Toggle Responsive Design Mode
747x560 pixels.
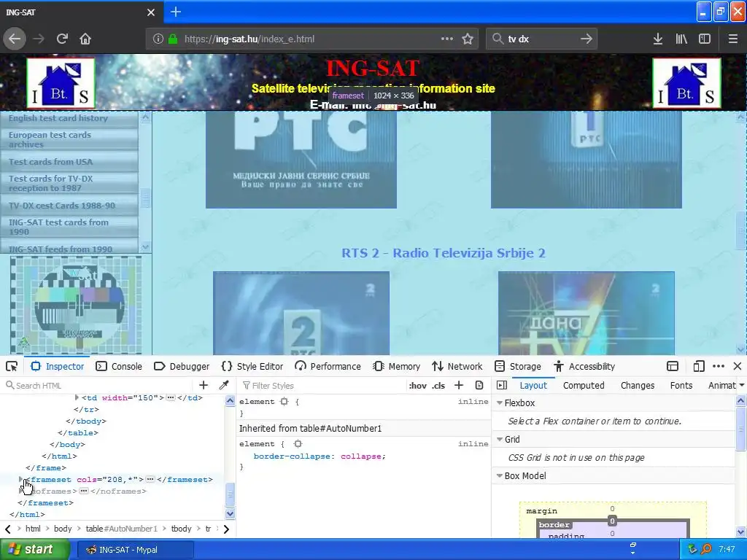(698, 366)
